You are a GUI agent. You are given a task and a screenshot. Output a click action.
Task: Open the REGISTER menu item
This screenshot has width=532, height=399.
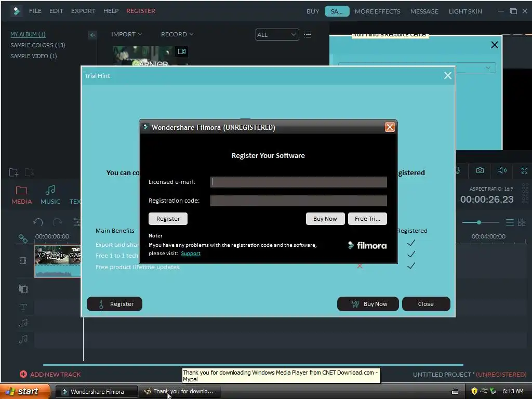pyautogui.click(x=141, y=11)
